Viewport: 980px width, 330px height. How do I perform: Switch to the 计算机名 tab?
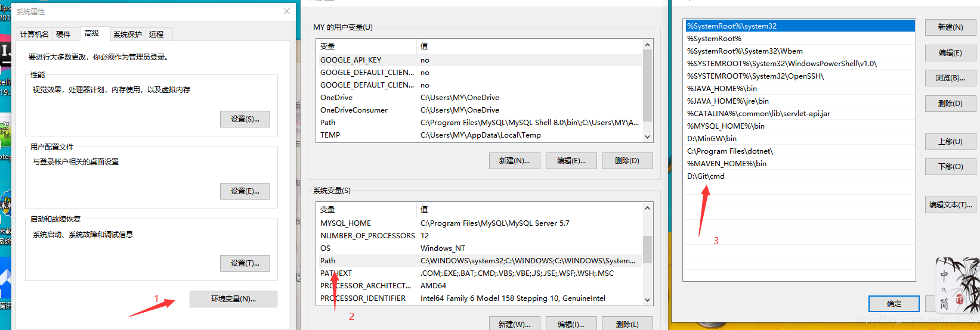[x=35, y=34]
